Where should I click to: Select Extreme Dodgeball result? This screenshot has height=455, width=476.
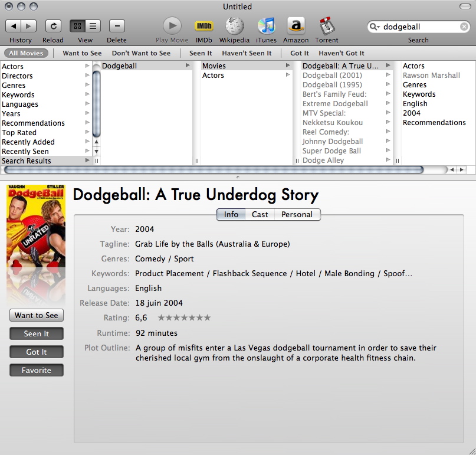[347, 103]
